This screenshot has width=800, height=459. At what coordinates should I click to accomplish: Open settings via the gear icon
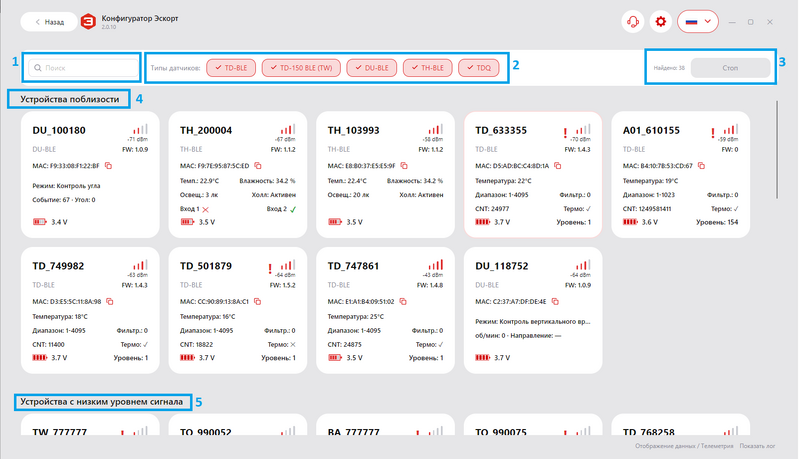coord(661,22)
